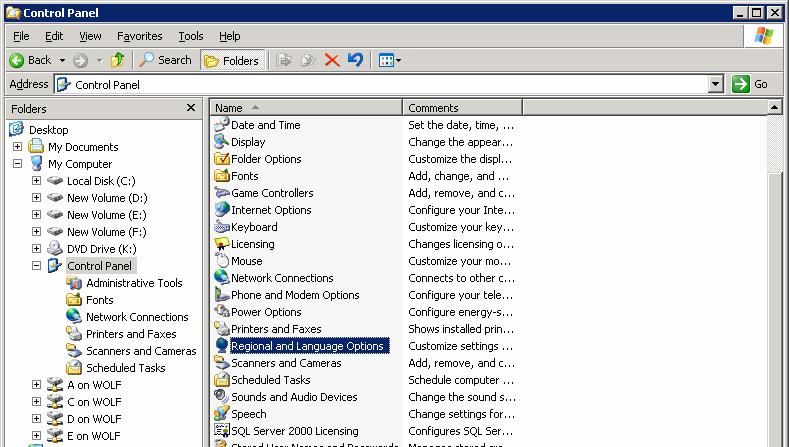
Task: Open the Sounds and Audio Devices icon
Action: (222, 397)
